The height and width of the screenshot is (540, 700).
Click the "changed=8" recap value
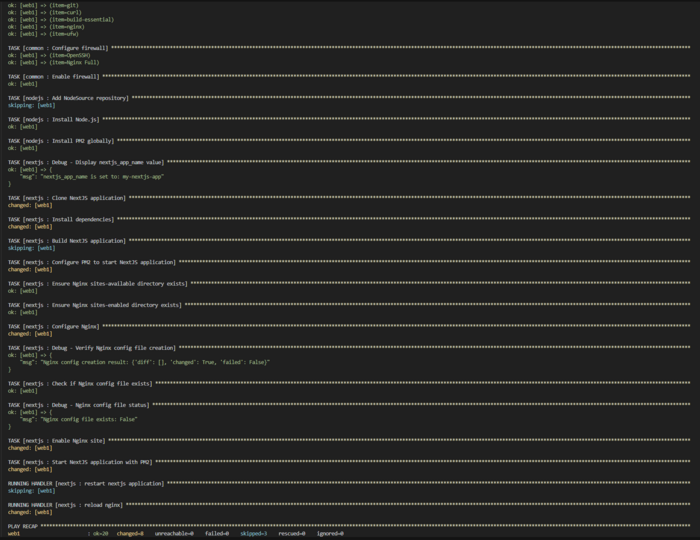(x=130, y=534)
